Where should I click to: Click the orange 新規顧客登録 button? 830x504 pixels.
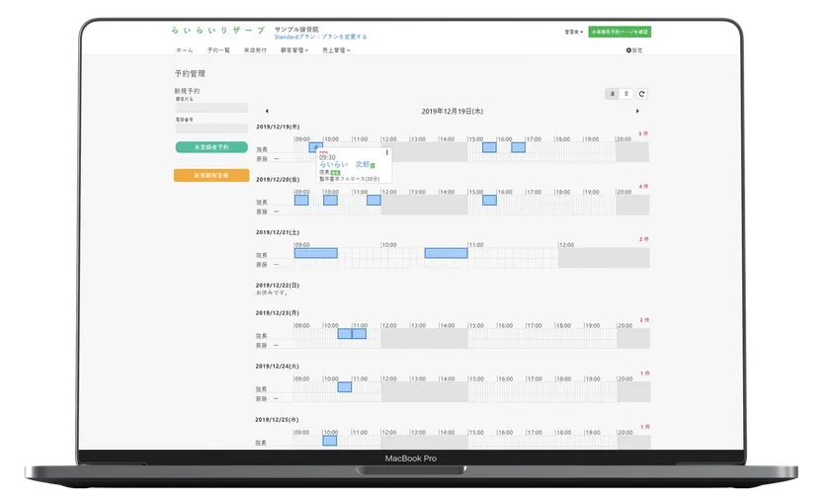(211, 175)
